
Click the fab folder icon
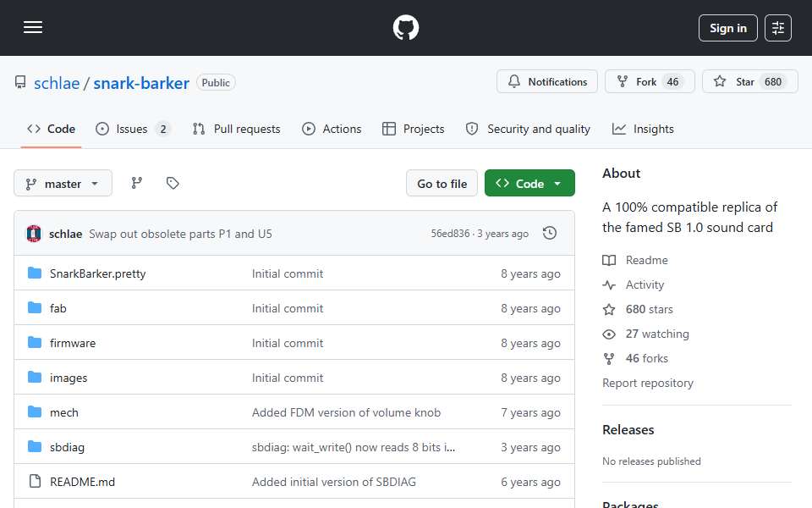(35, 308)
